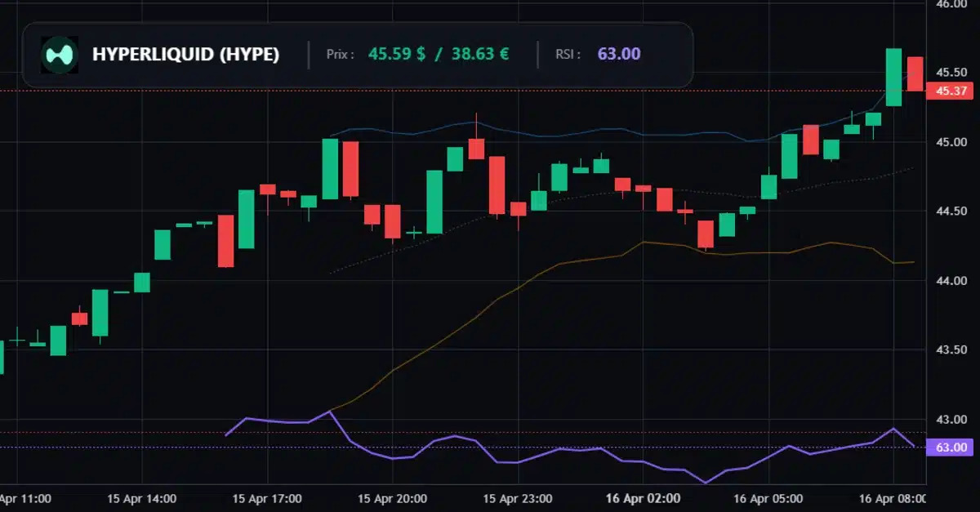Click the RSI 63.00 value in header

point(618,55)
